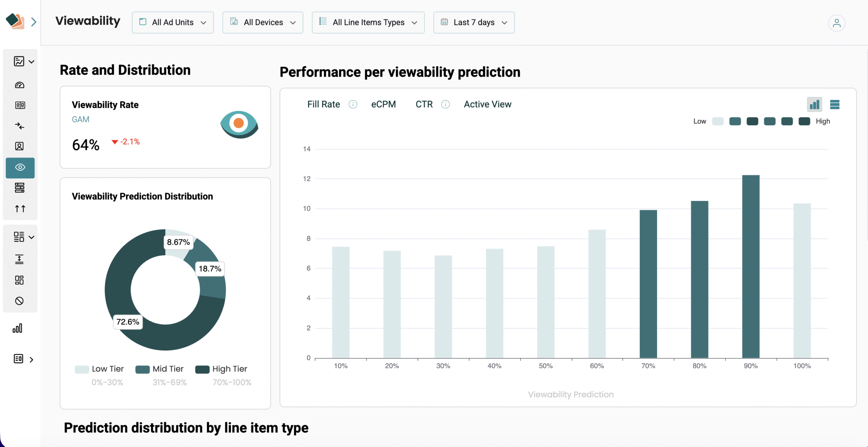Open the speedometer dashboard sidebar icon
Screen dimensions: 868x447
tap(20, 85)
